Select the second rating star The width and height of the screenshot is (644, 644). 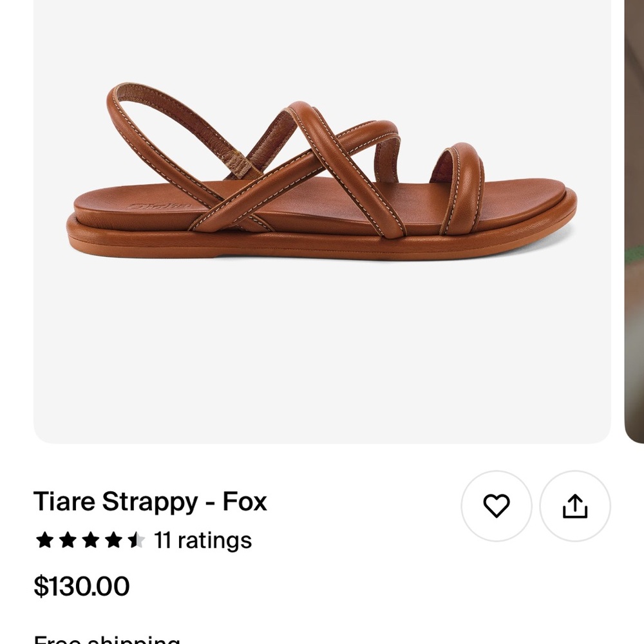[x=67, y=541]
